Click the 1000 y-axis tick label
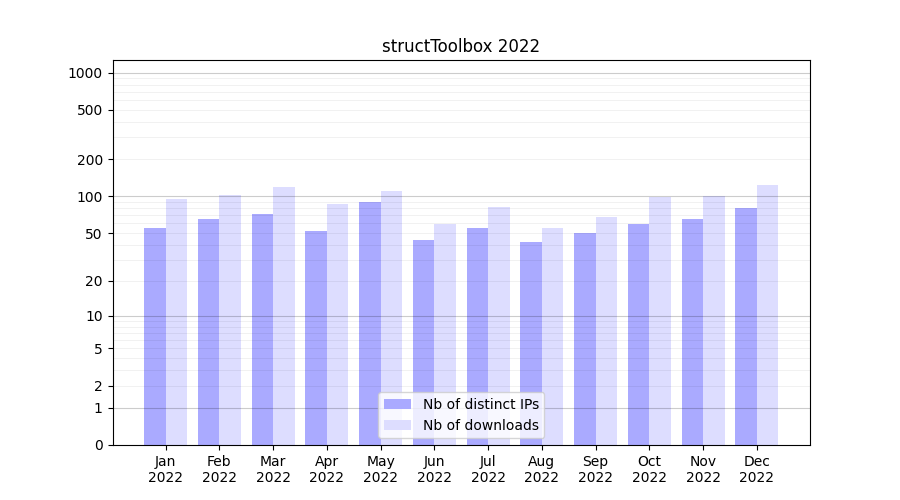900x500 pixels. pos(85,73)
